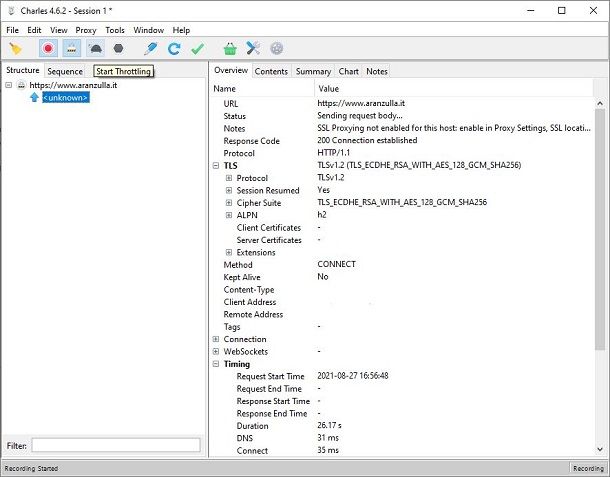Maximize the Charles window
Image resolution: width=610 pixels, height=477 pixels.
click(561, 11)
